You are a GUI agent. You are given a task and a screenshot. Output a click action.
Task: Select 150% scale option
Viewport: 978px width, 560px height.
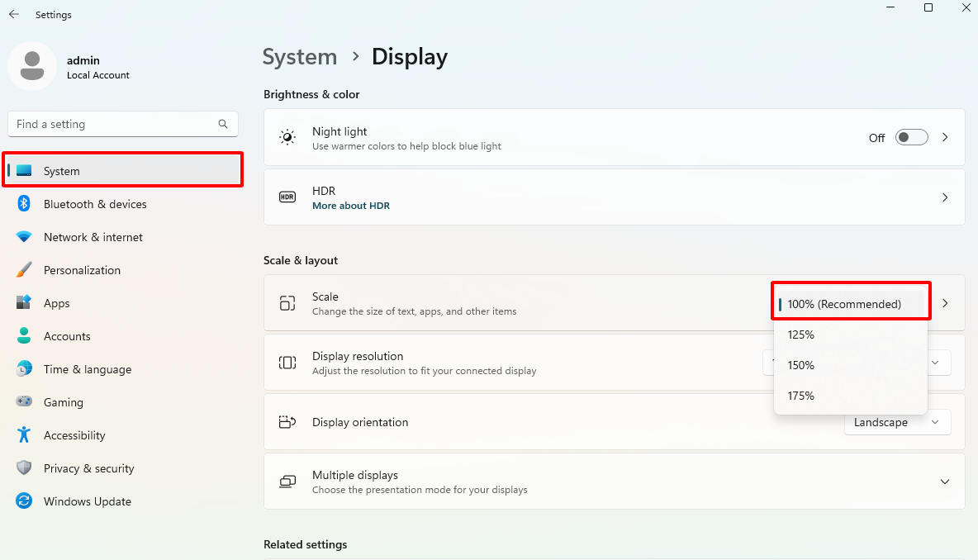850,365
